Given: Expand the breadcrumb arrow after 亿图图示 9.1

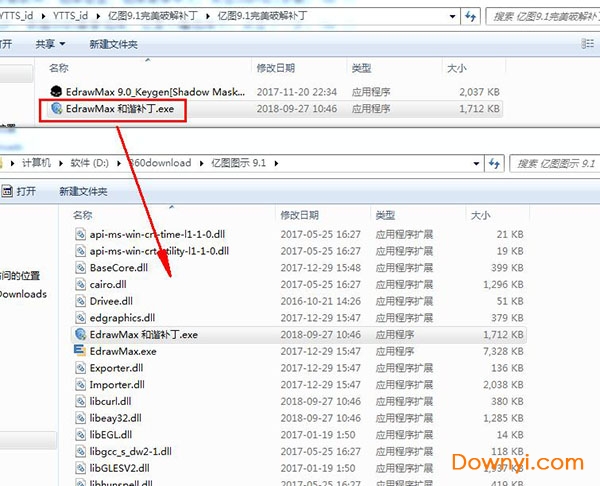Looking at the screenshot, I should pyautogui.click(x=276, y=163).
